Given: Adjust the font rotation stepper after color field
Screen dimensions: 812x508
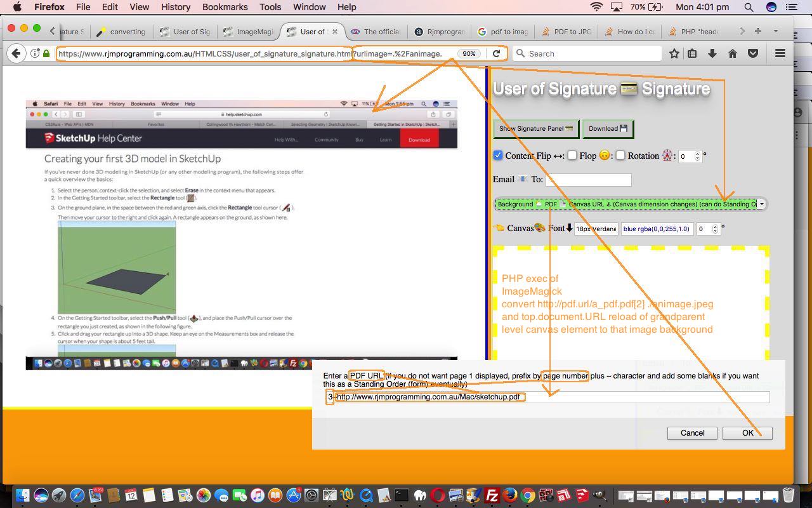Looking at the screenshot, I should [715, 229].
